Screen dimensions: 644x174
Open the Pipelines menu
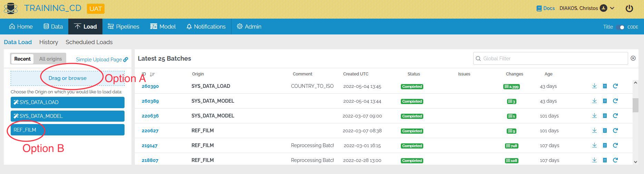(x=123, y=27)
